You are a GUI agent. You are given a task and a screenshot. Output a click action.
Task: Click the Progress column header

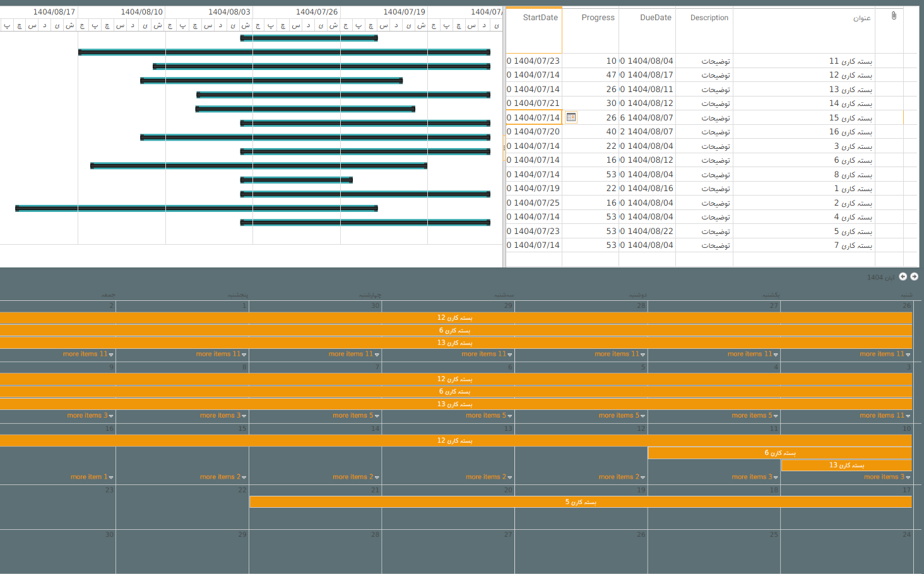pyautogui.click(x=598, y=18)
